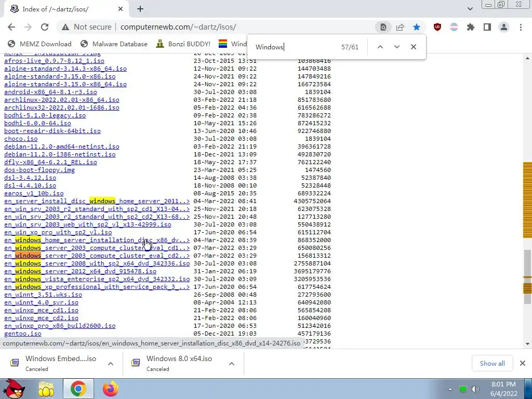Open en_server_install_disc_windows_home_server_2011 link
532x399 pixels.
pos(97,202)
